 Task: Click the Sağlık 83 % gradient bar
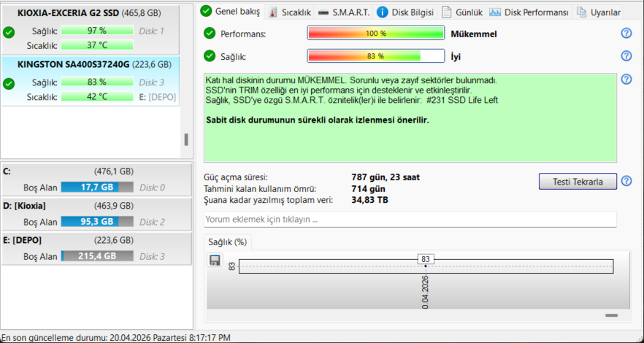[x=376, y=55]
